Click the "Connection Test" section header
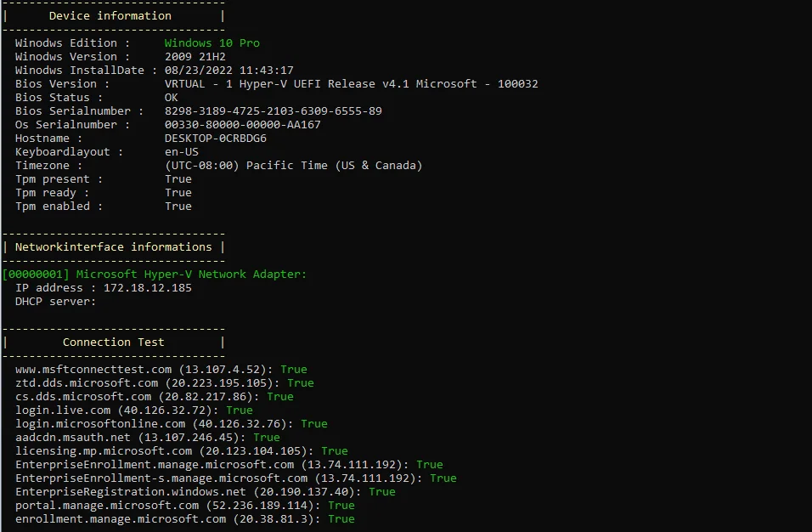 [x=114, y=342]
